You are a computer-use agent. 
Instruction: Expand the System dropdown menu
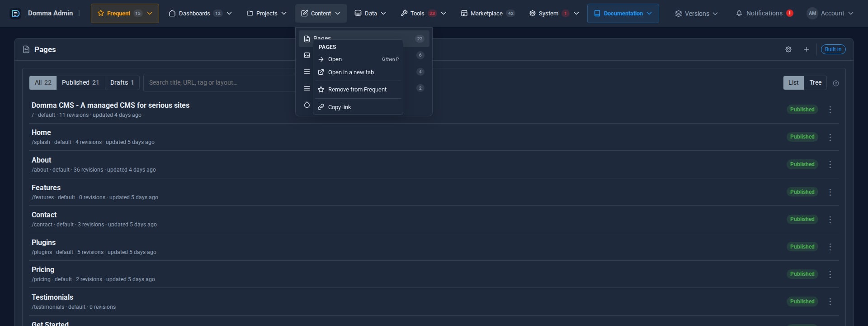click(x=554, y=14)
